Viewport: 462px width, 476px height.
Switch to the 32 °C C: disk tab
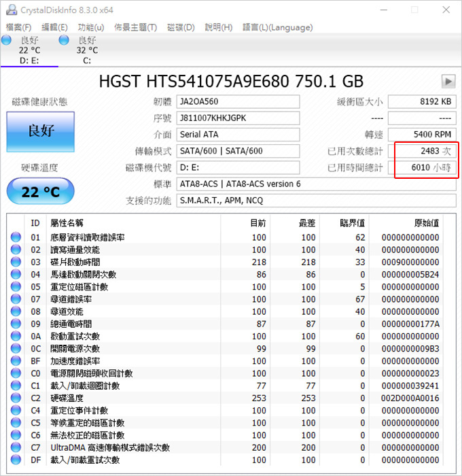coord(87,50)
